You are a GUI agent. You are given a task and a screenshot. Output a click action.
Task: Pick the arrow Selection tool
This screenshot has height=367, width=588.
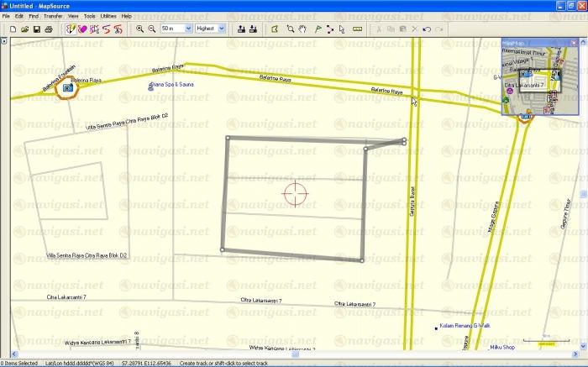pos(342,29)
